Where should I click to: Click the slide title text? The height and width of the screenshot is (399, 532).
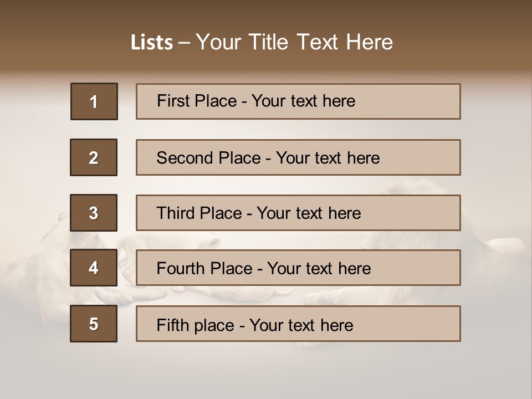[x=262, y=42]
